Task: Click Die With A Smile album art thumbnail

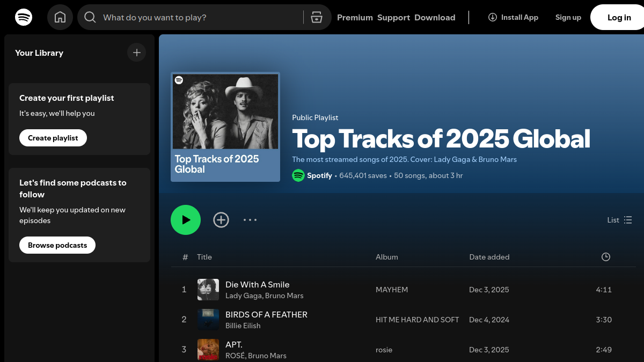Action: pyautogui.click(x=208, y=290)
